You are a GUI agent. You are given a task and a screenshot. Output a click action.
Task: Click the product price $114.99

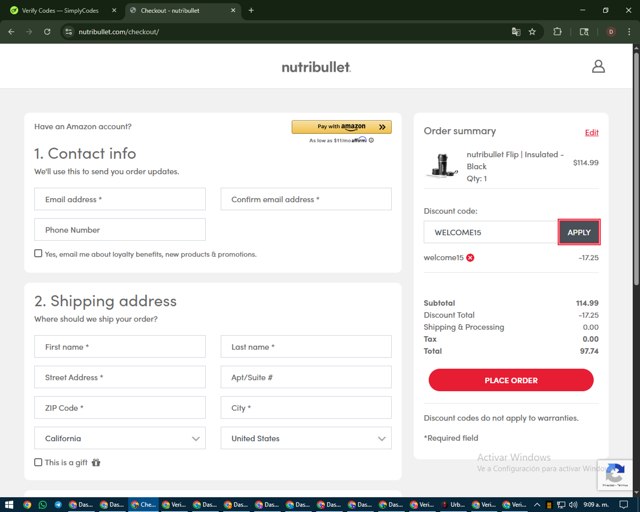coord(586,163)
